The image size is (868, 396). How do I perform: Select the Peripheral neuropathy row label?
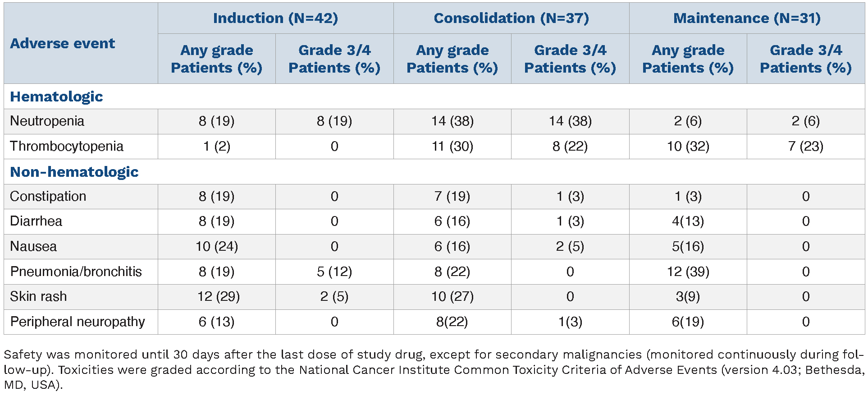point(78,322)
